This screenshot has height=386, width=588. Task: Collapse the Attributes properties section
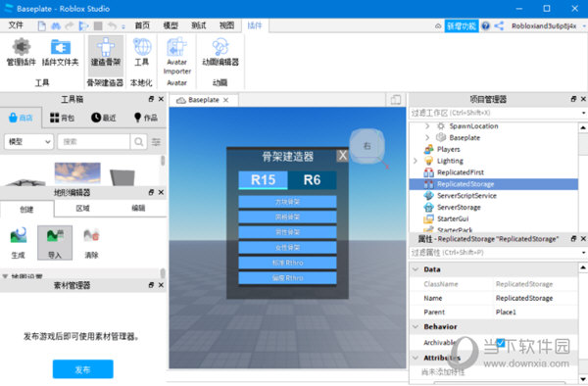click(416, 358)
